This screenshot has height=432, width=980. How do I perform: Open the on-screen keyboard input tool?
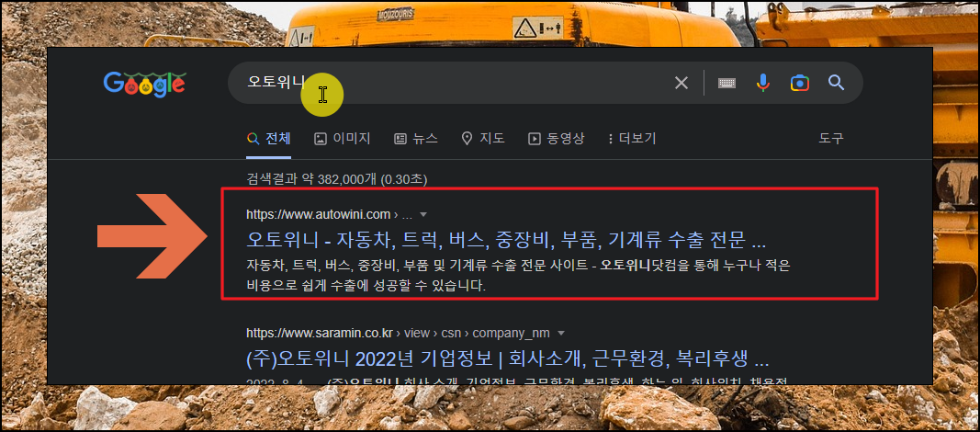tap(727, 83)
